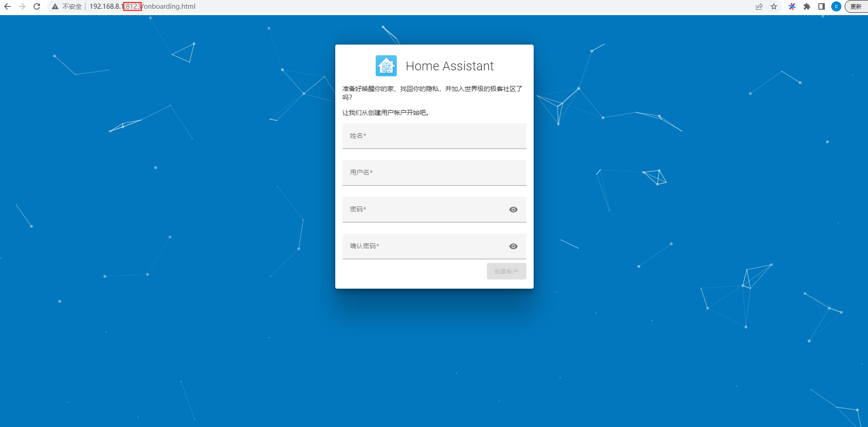Go back to the previous page
Viewport: 868px width, 427px height.
pyautogui.click(x=7, y=6)
